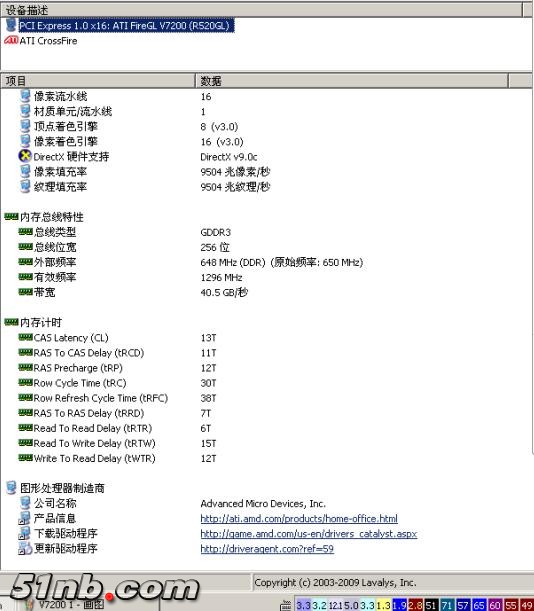Image resolution: width=534 pixels, height=611 pixels.
Task: Click the memory icon beside 带宽
Action: 25,291
